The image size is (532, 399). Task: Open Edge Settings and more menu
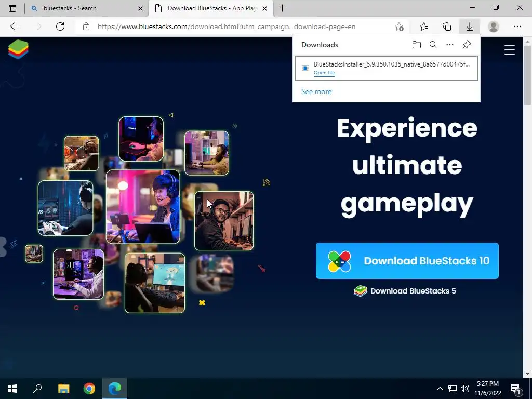(x=517, y=26)
